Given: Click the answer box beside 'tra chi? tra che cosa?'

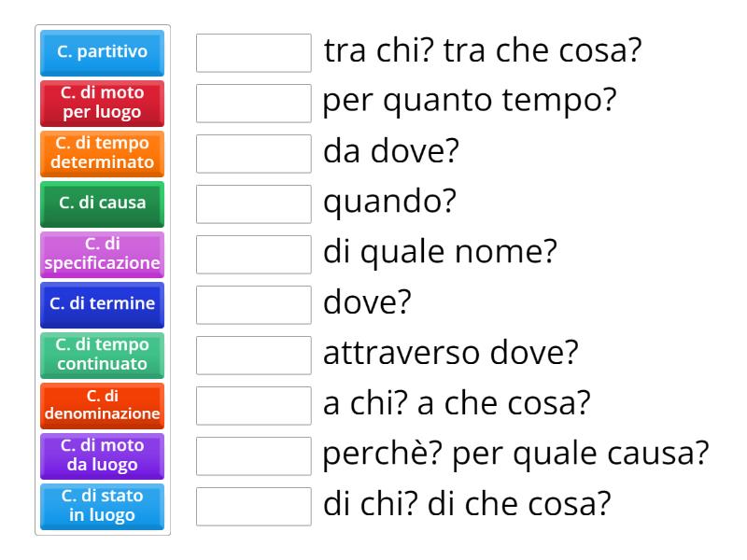Looking at the screenshot, I should tap(253, 53).
